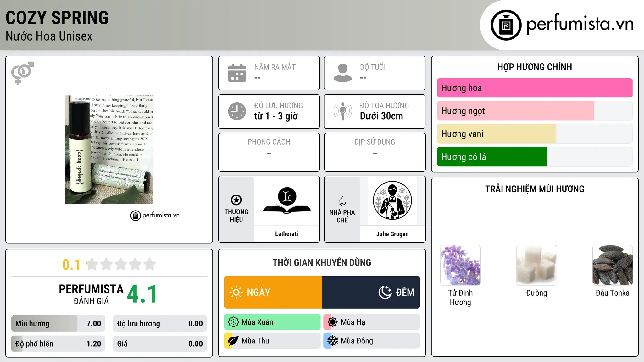Click the THỜI GIAN KHUYÊN DÙNG heading

[322, 263]
